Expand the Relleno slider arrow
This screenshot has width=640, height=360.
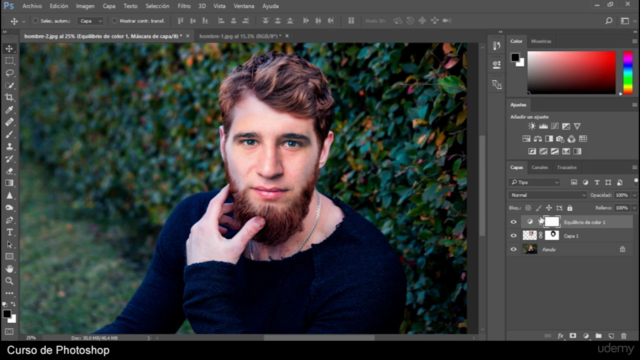pos(634,208)
